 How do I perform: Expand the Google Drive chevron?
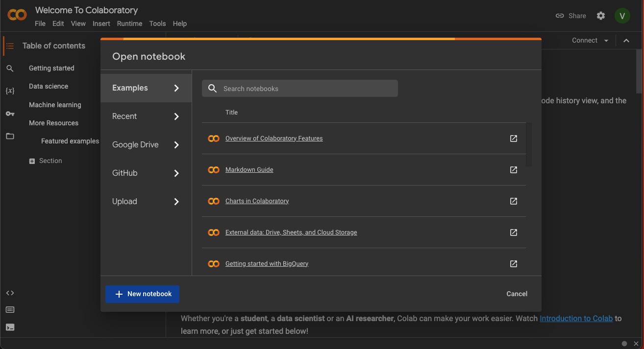tap(176, 145)
